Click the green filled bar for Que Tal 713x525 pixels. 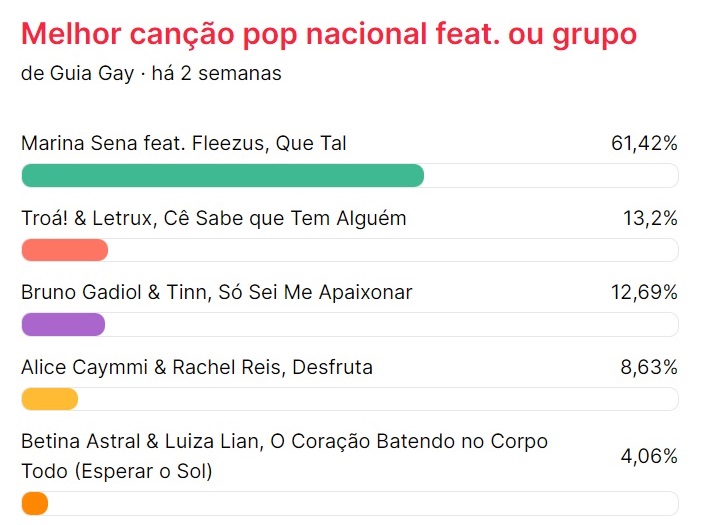[222, 175]
